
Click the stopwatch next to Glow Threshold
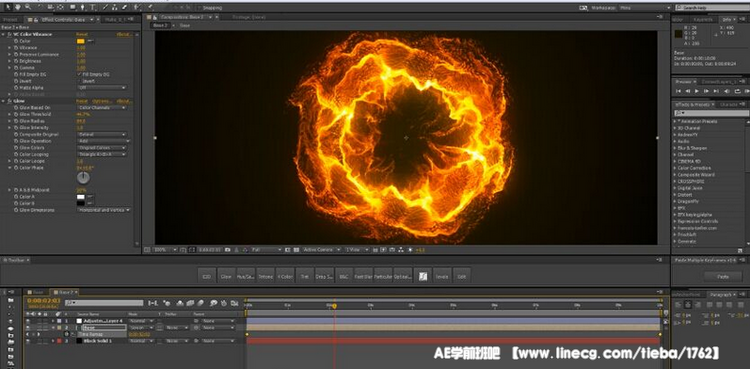pos(16,114)
